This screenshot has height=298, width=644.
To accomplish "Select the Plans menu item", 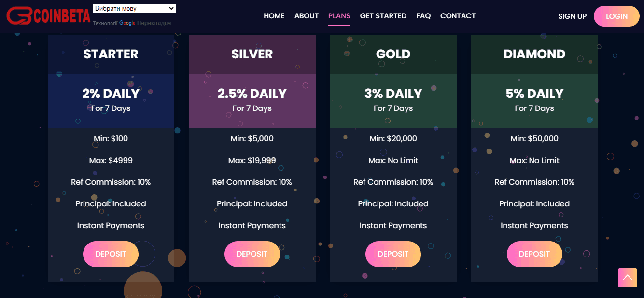I will click(339, 16).
